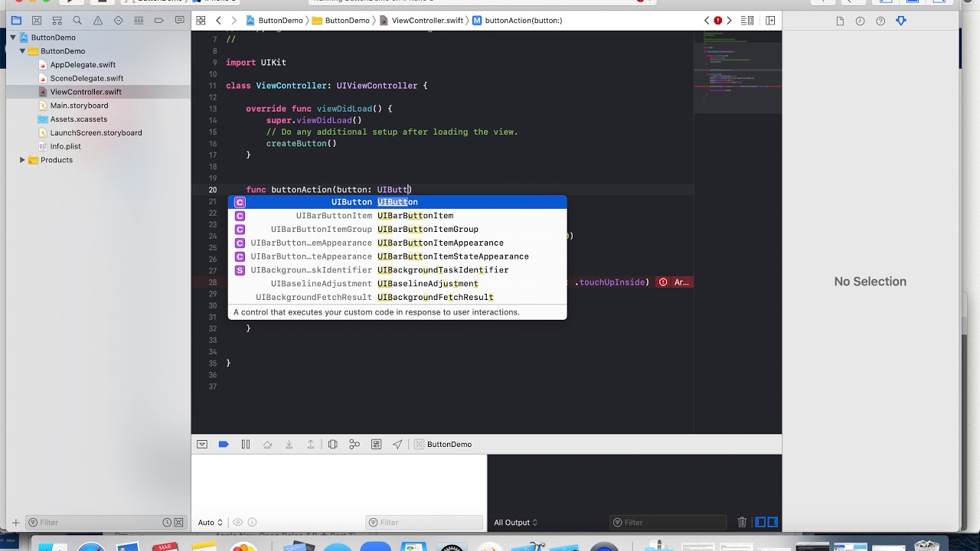Add an editor on the right

pos(770,21)
